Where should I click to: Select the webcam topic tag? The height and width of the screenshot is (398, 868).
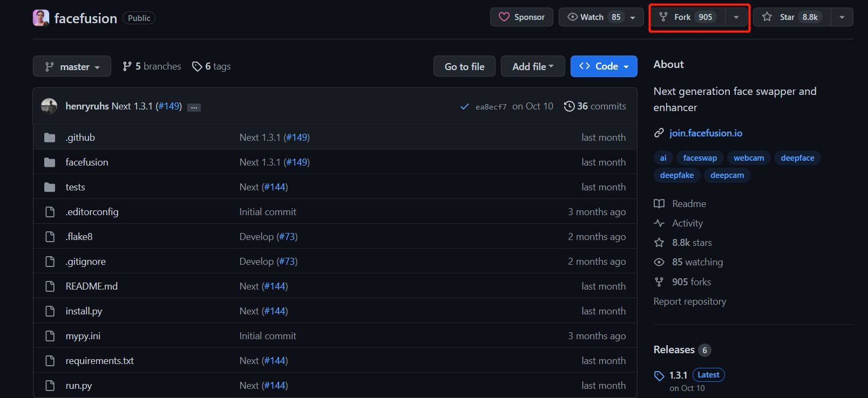tap(749, 158)
